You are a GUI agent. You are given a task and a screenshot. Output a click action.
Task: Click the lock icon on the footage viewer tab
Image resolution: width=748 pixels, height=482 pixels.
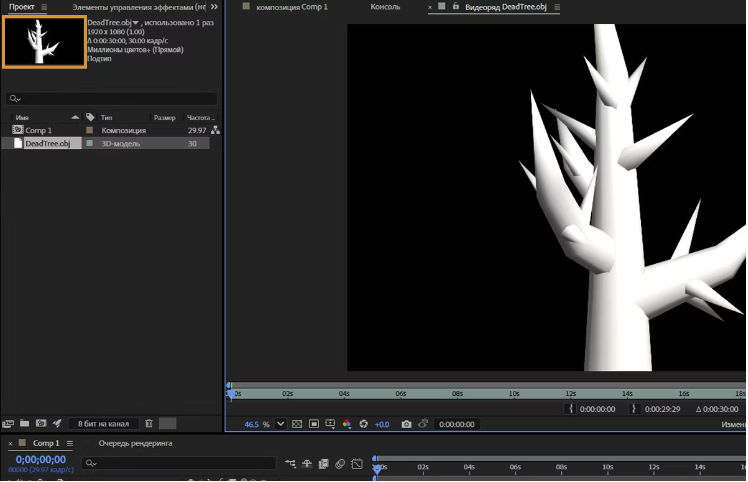point(456,6)
